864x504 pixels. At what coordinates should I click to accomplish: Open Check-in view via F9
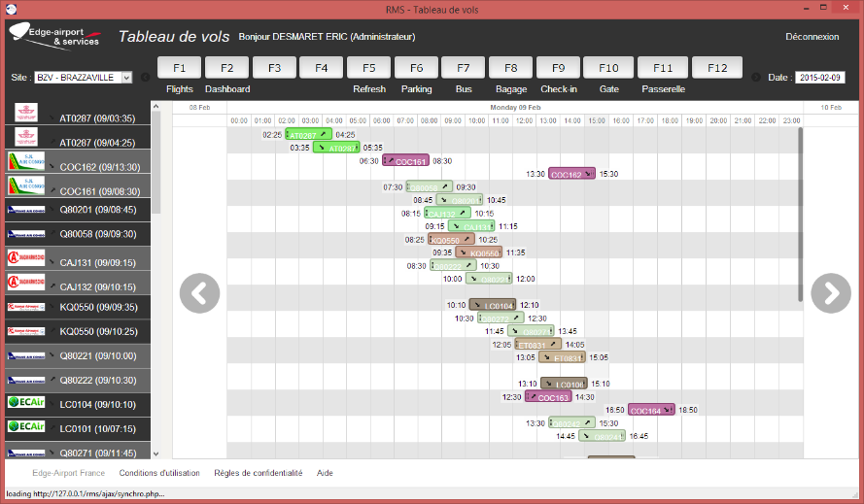click(x=558, y=68)
